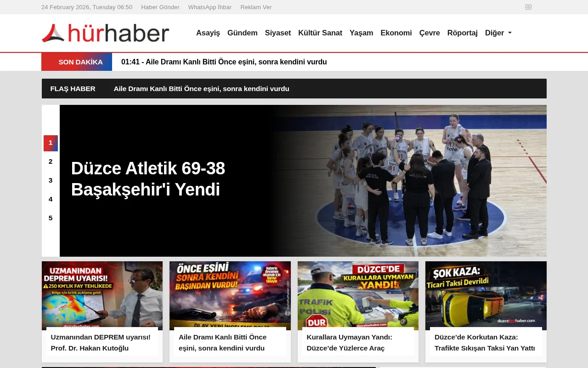Select slide 5 in the carousel
Screen dimensions: 588x368
click(x=51, y=218)
